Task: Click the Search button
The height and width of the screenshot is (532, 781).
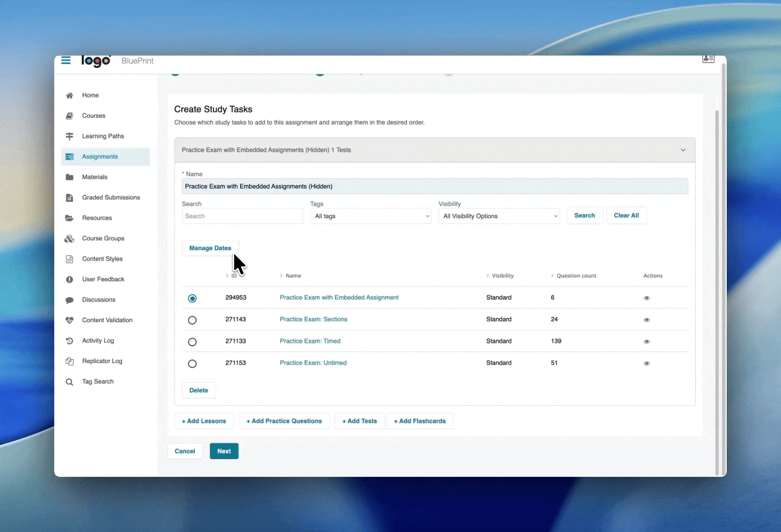Action: point(585,216)
